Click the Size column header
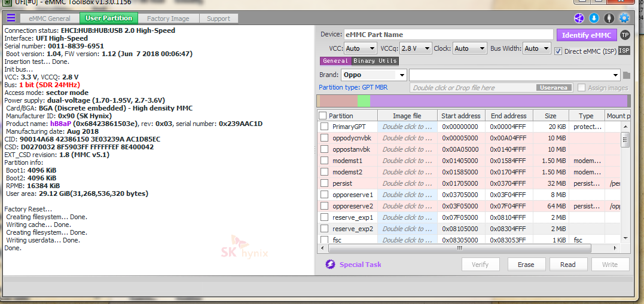 pyautogui.click(x=550, y=116)
